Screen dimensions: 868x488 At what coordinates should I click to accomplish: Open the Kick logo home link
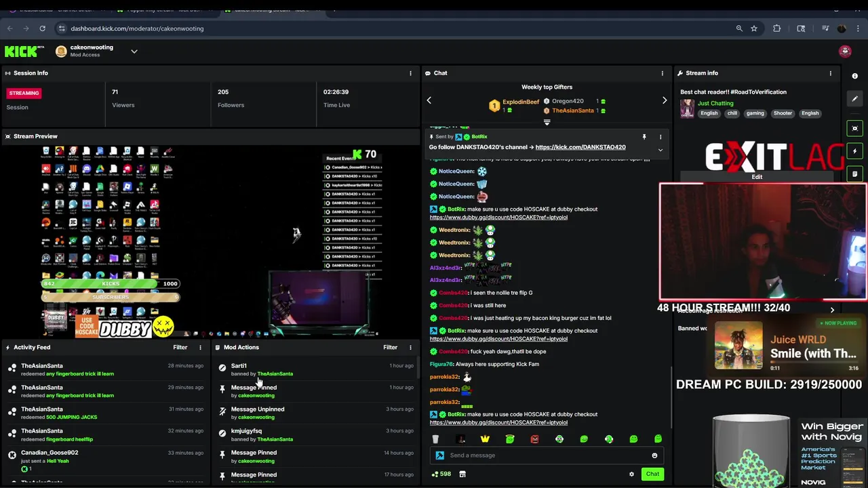(x=24, y=52)
